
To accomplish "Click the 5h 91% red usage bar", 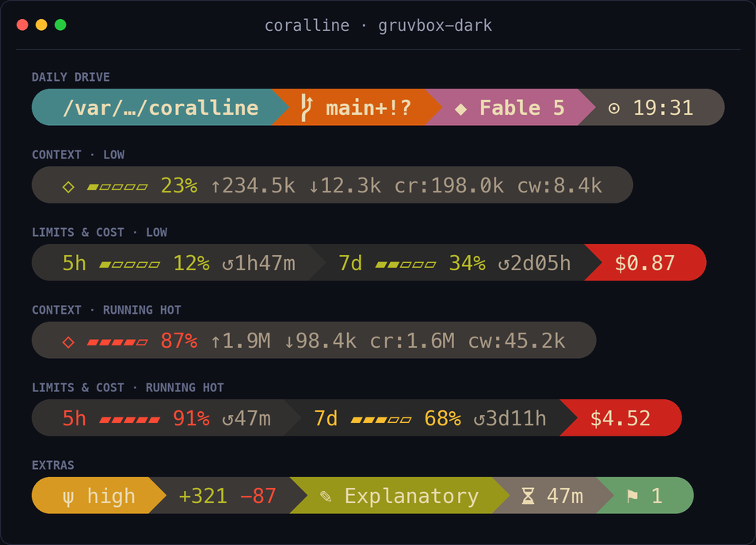I will (x=130, y=420).
